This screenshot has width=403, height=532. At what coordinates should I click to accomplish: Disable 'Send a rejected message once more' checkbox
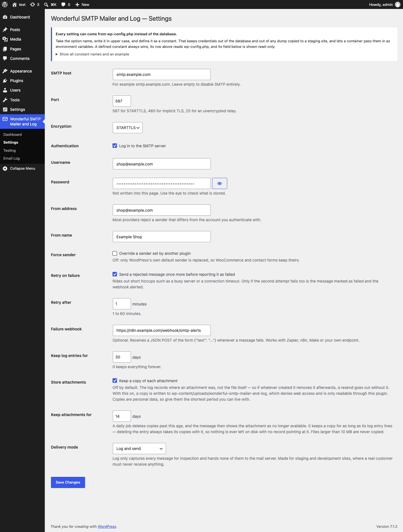(115, 274)
